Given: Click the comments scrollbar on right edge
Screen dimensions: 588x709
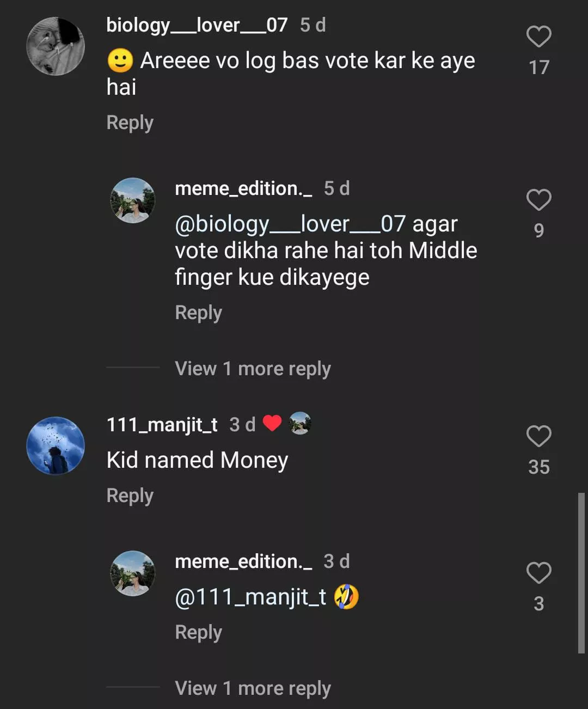Looking at the screenshot, I should (x=581, y=573).
